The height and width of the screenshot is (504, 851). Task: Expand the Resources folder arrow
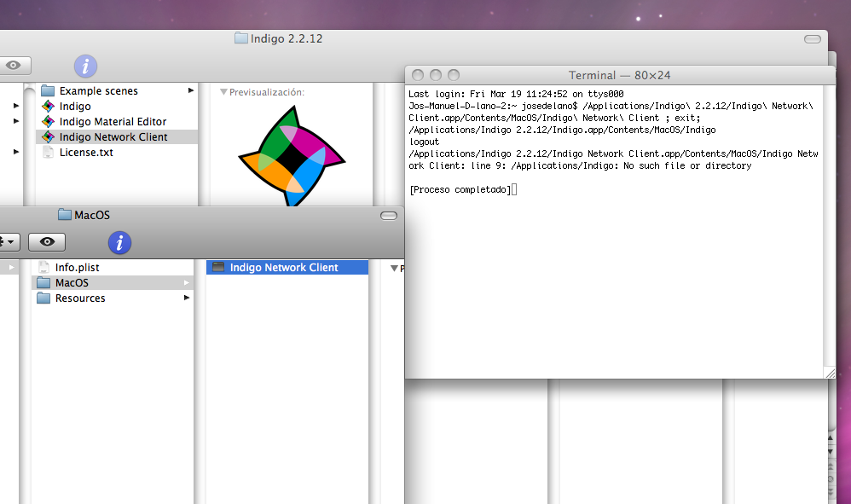click(186, 298)
